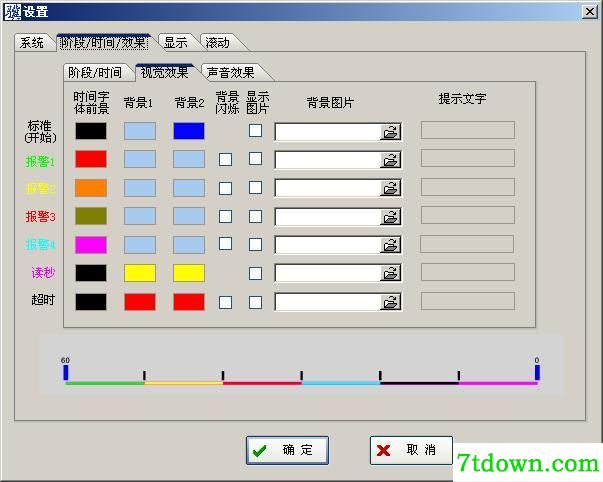Image resolution: width=603 pixels, height=482 pixels.
Task: Cancel with the 取消 button
Action: pos(411,450)
